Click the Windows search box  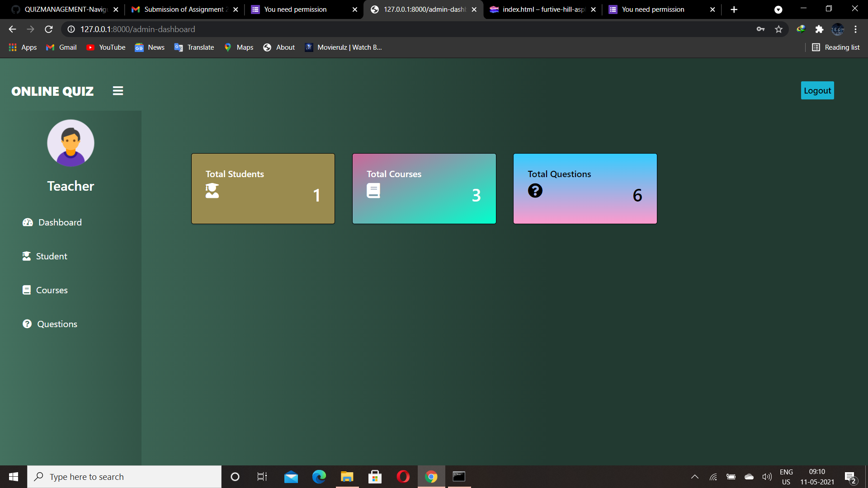click(124, 476)
